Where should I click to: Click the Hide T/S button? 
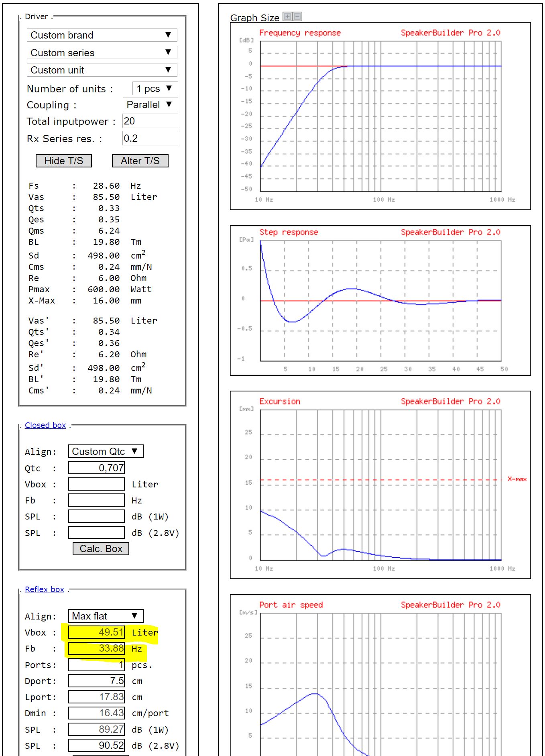[64, 161]
